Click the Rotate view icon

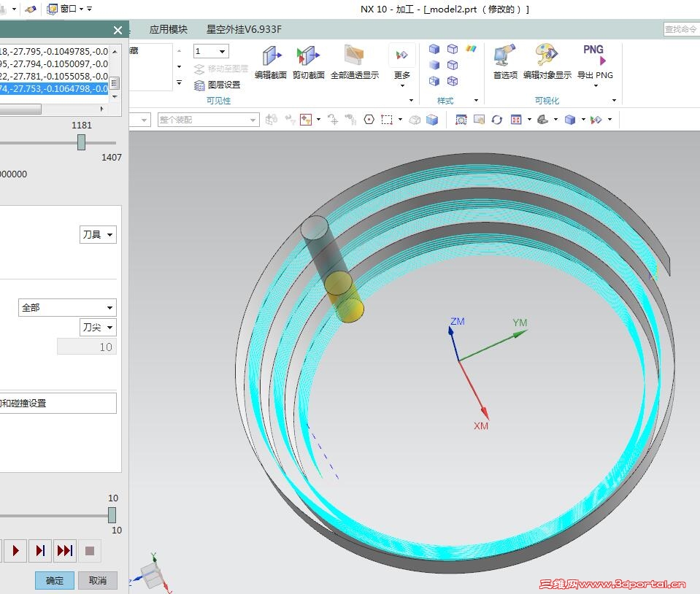click(x=497, y=120)
